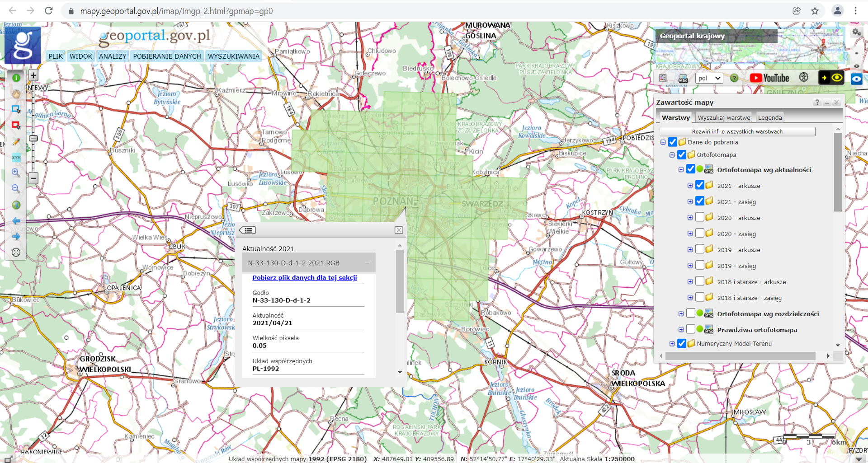Image resolution: width=868 pixels, height=463 pixels.
Task: Go to previous map view with the left arrow
Action: pos(16,221)
